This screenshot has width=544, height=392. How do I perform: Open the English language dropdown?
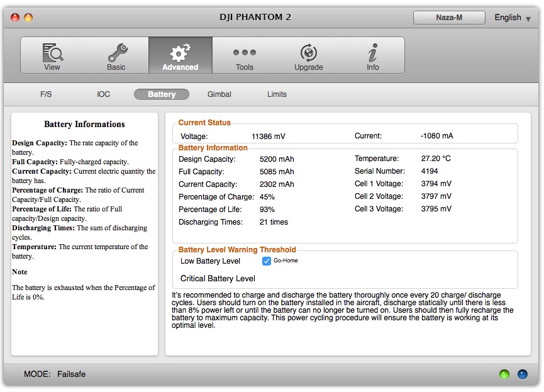click(x=513, y=18)
